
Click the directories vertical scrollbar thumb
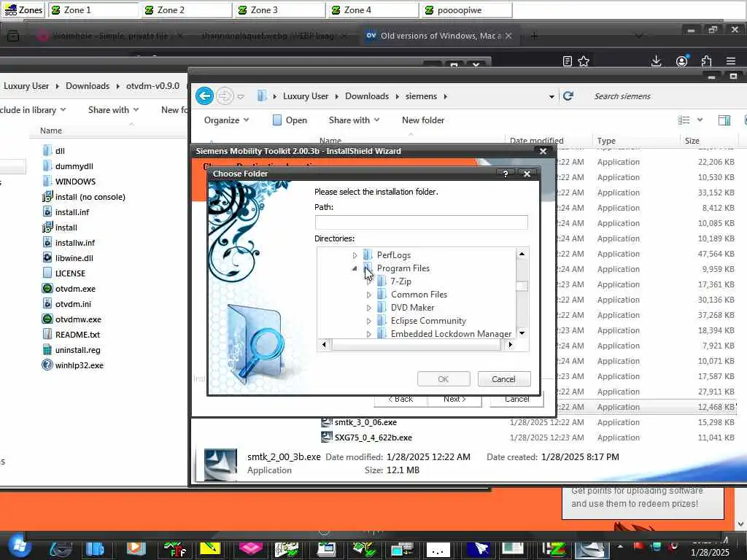click(x=522, y=286)
